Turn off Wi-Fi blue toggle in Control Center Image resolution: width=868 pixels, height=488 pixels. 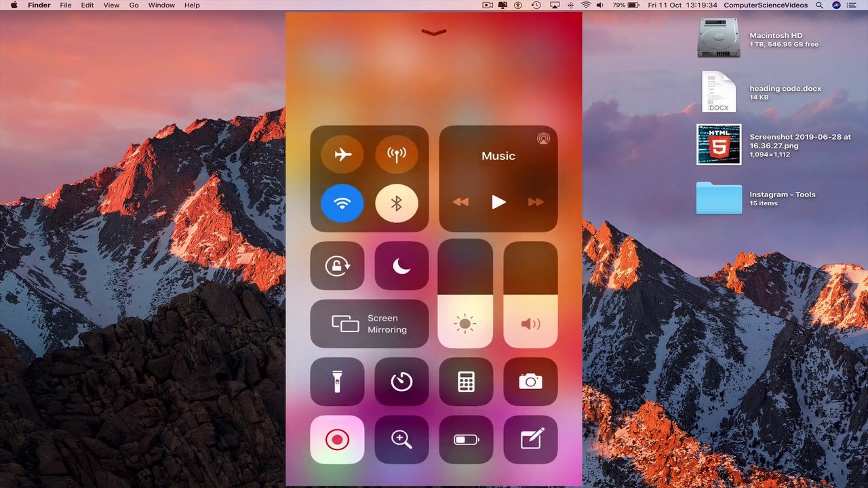tap(342, 203)
